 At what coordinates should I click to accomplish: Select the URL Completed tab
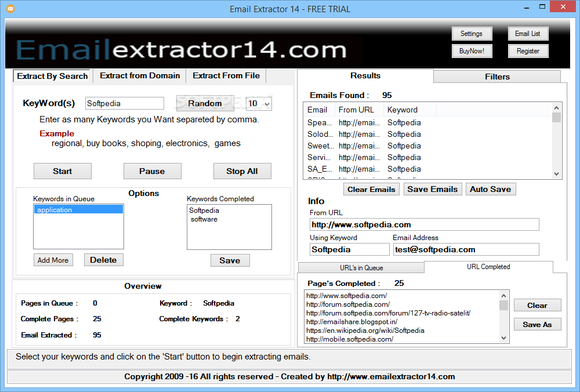pos(488,267)
